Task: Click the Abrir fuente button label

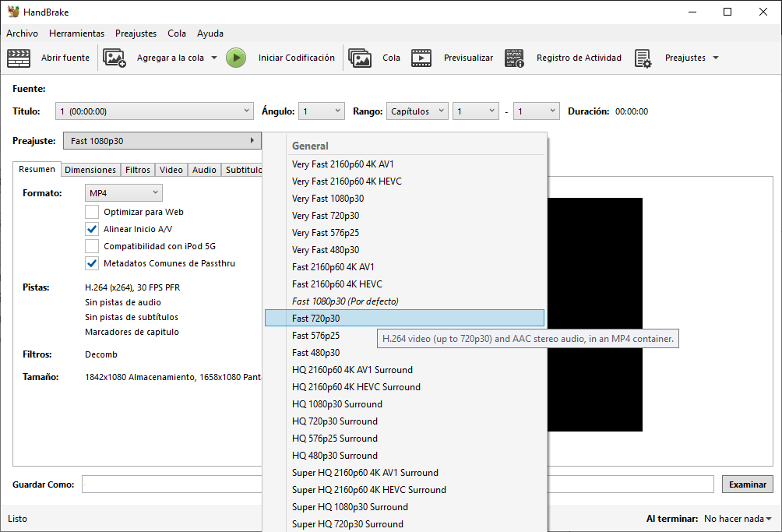Action: pyautogui.click(x=65, y=58)
